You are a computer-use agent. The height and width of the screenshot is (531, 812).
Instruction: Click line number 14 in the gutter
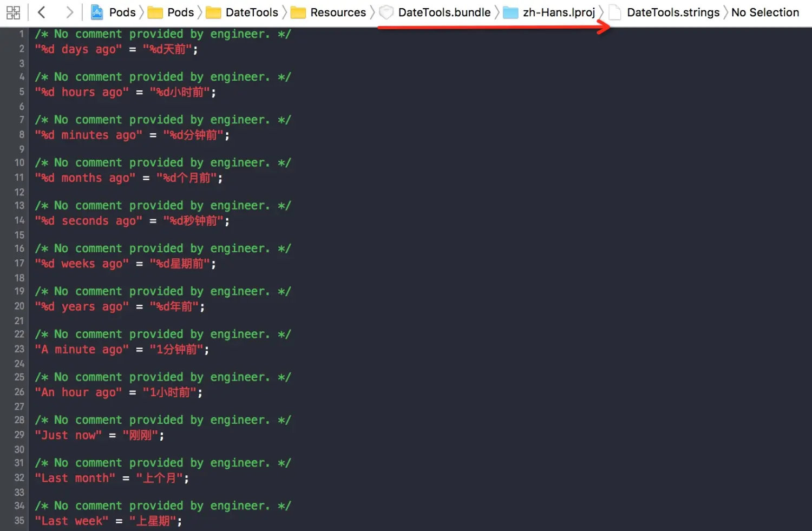[x=19, y=220]
